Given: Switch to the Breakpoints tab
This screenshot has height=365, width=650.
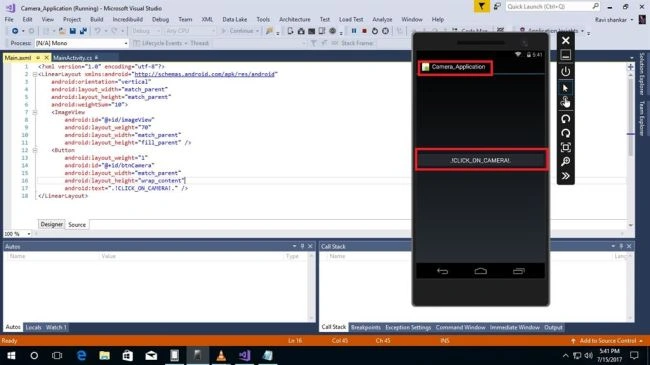Looking at the screenshot, I should coord(366,327).
